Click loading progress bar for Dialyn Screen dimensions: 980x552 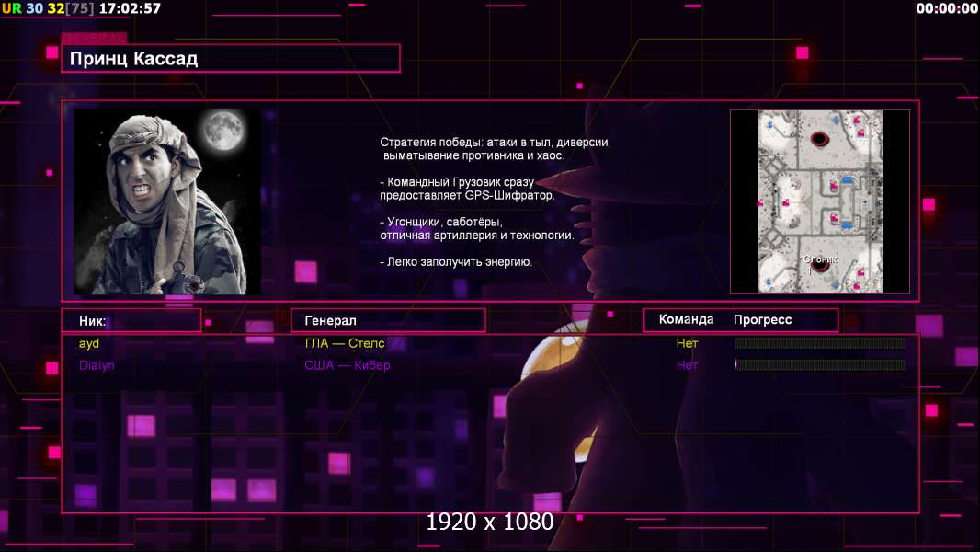(x=820, y=364)
